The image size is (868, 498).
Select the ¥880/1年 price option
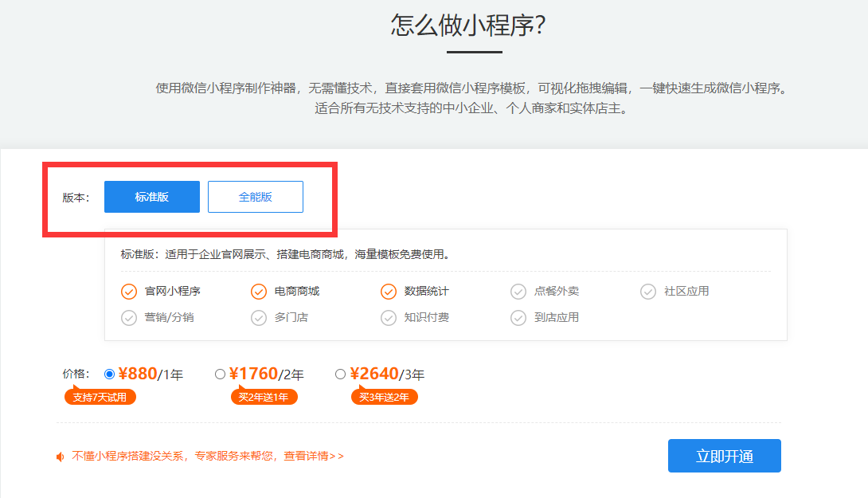[110, 374]
